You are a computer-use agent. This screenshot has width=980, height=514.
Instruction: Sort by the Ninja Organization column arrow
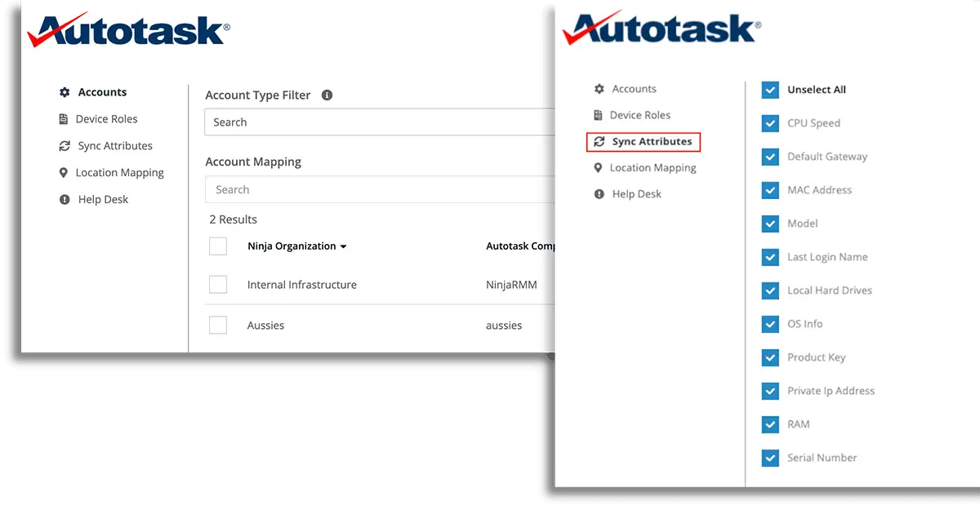343,246
